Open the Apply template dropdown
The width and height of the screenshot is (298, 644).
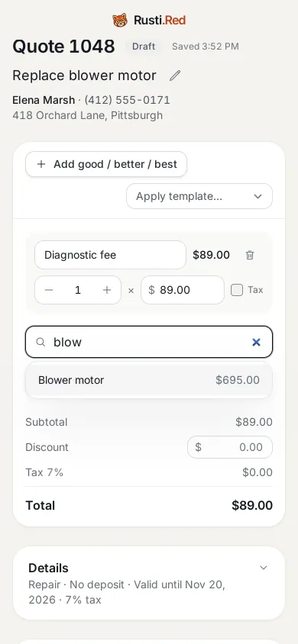pyautogui.click(x=199, y=196)
